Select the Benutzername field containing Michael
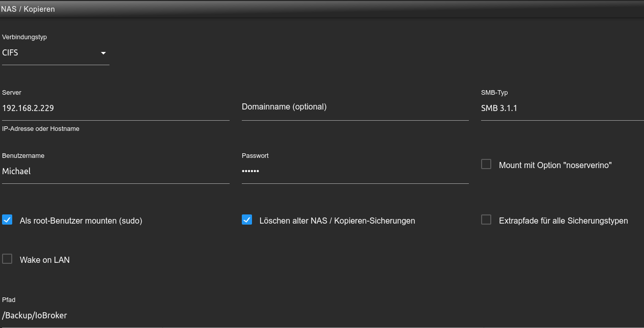Image resolution: width=644 pixels, height=328 pixels. pos(116,171)
